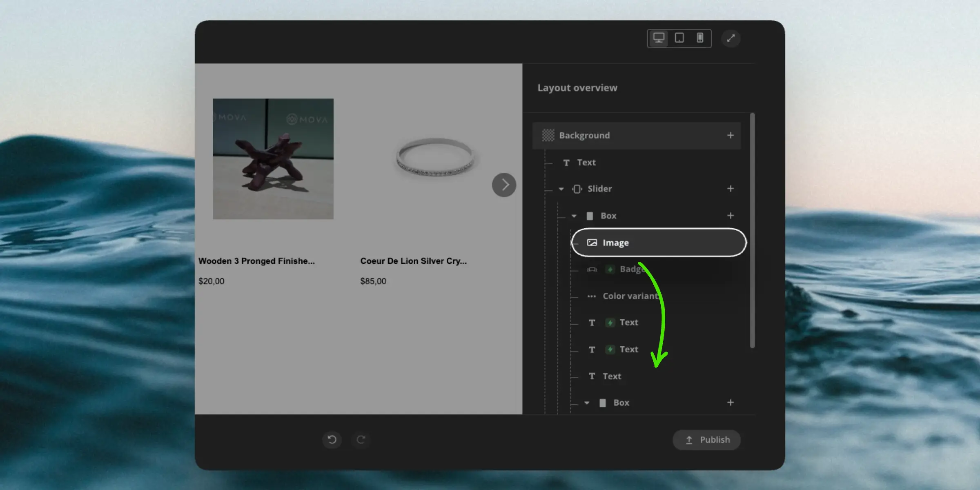This screenshot has height=490, width=980.
Task: Add element to the Slider
Action: coord(730,189)
